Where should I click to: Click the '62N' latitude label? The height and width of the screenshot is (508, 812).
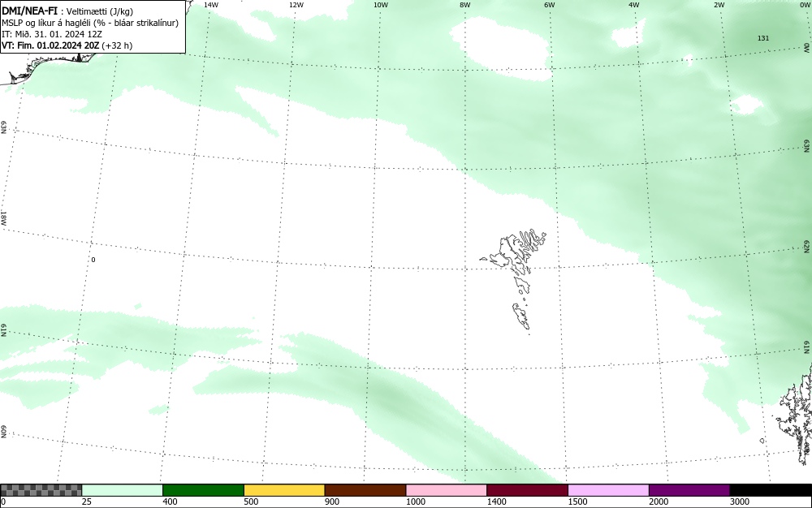806,246
